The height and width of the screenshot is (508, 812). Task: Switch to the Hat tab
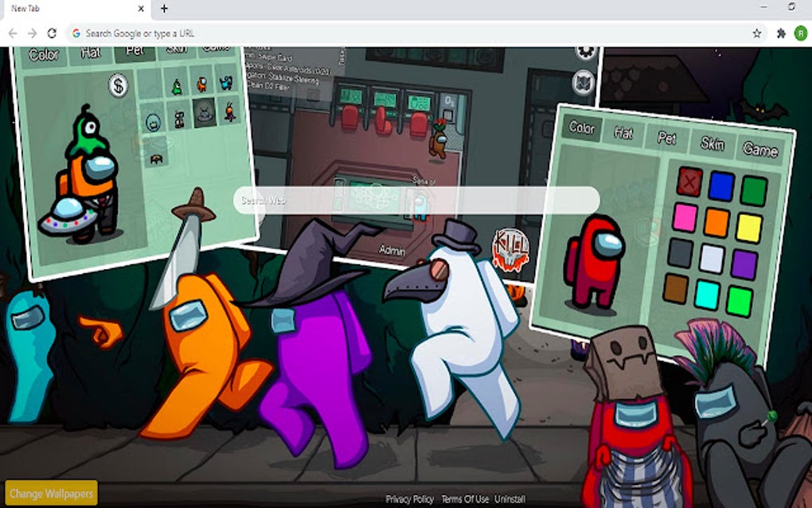625,134
